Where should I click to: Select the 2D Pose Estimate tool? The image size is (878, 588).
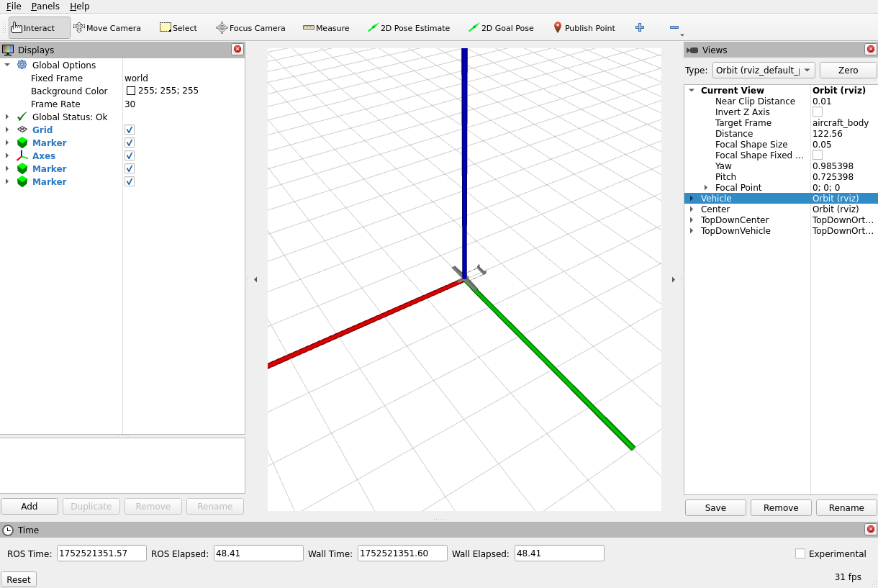(x=408, y=28)
